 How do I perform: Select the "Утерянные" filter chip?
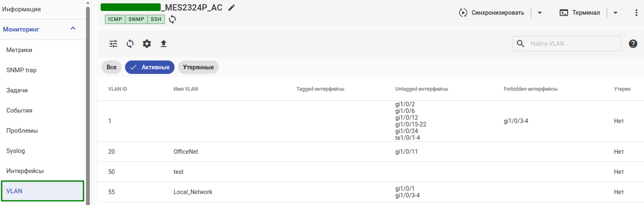pyautogui.click(x=198, y=67)
